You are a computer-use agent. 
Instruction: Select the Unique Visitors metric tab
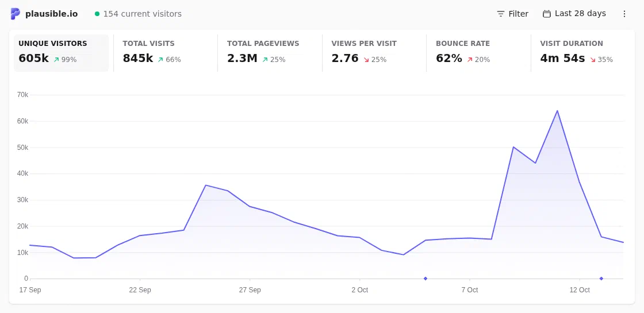(61, 53)
